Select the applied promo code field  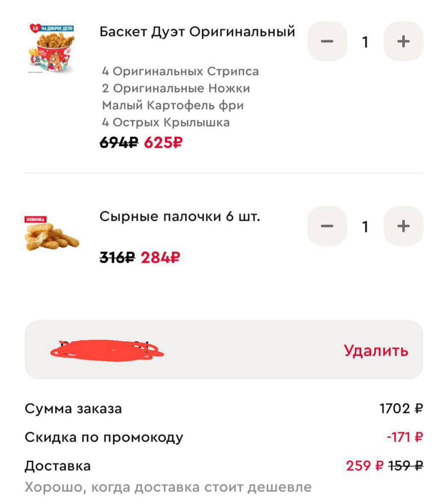coord(171,350)
